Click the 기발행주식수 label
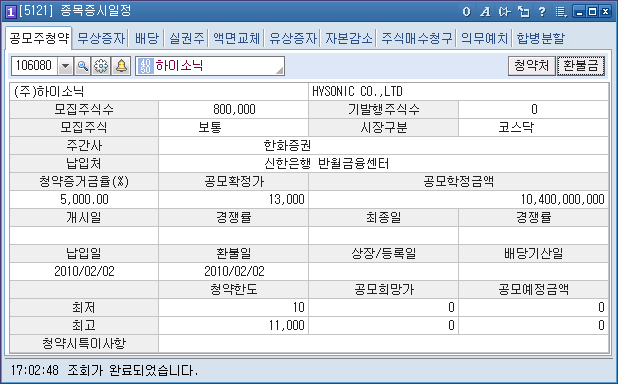 click(383, 109)
